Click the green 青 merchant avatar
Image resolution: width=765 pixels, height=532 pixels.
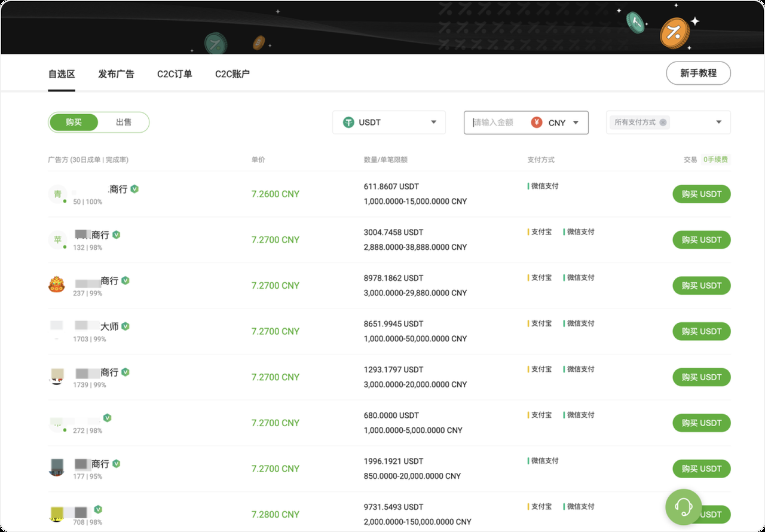(57, 194)
